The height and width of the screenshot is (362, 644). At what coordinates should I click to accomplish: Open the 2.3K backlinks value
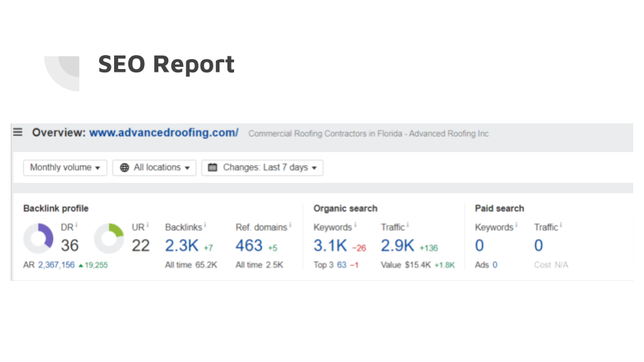[x=182, y=245]
